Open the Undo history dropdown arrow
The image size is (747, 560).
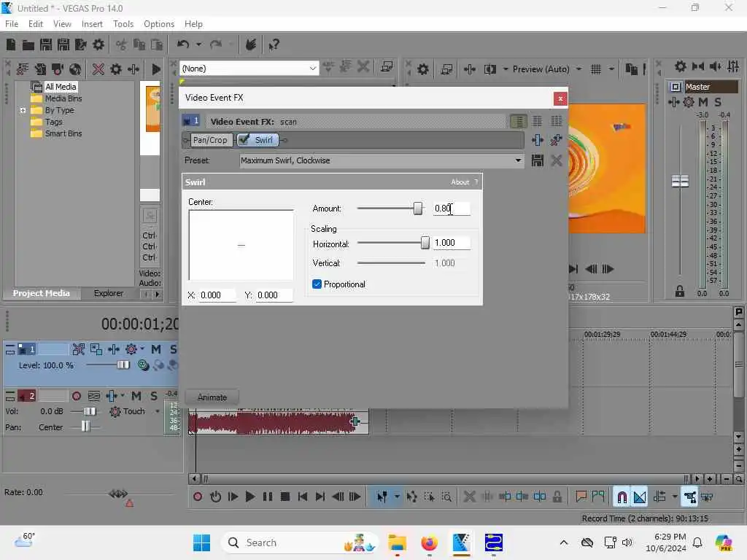[x=198, y=44]
